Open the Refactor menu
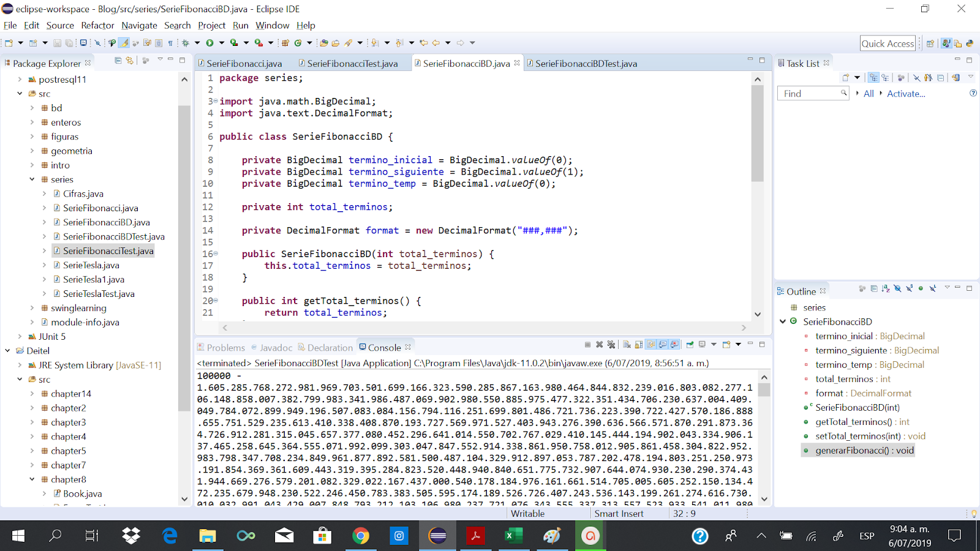980x551 pixels. tap(98, 26)
